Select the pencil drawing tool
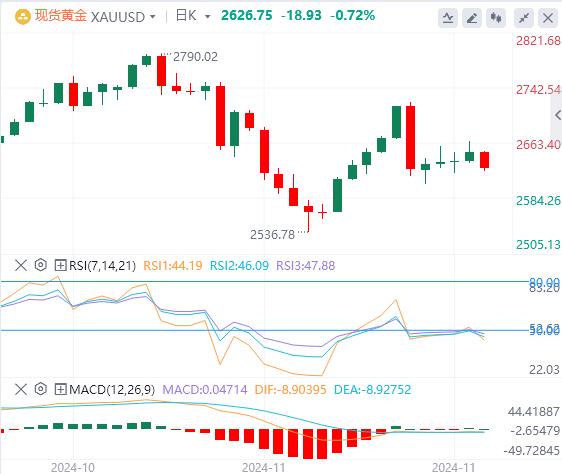This screenshot has width=562, height=474. tap(472, 18)
